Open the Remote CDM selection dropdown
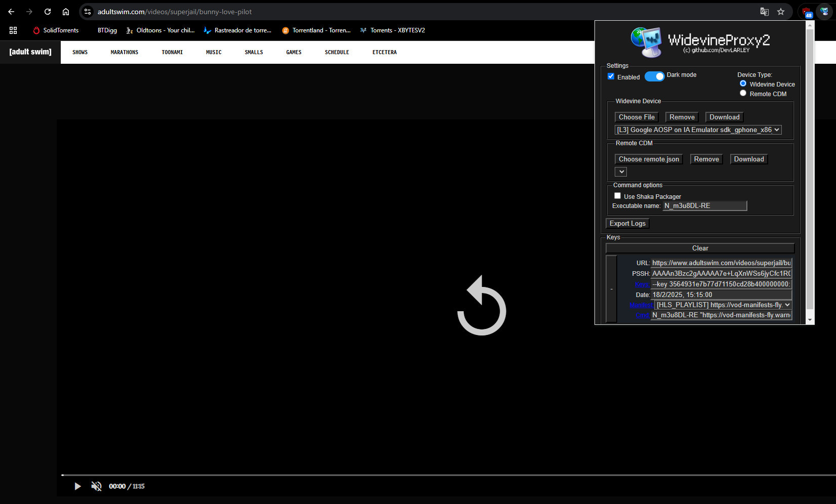 click(x=621, y=172)
